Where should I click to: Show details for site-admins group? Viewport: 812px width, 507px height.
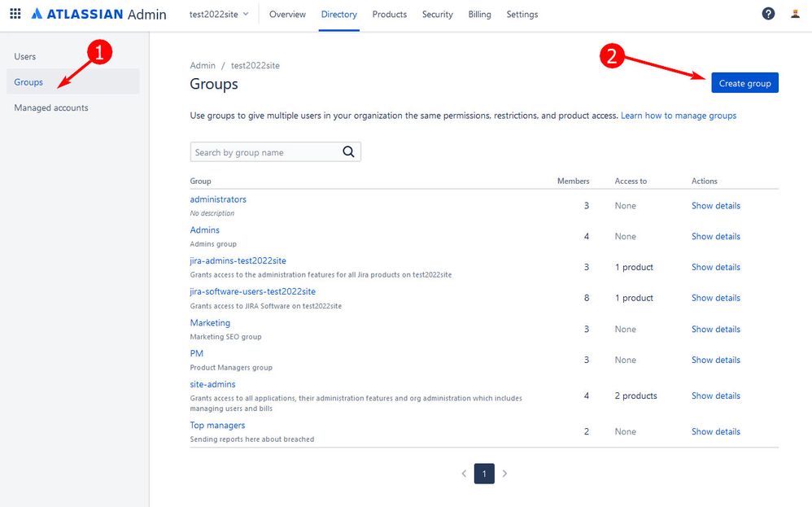click(x=716, y=396)
